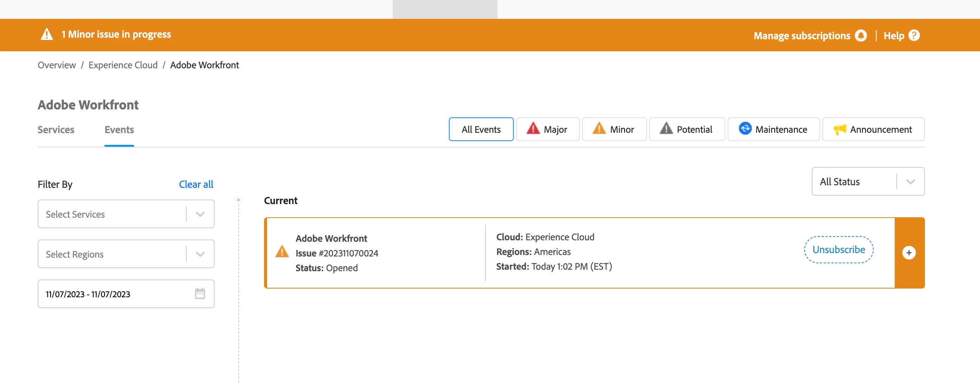Click the Help question mark icon
Screen dimensions: 980x390
click(x=914, y=35)
